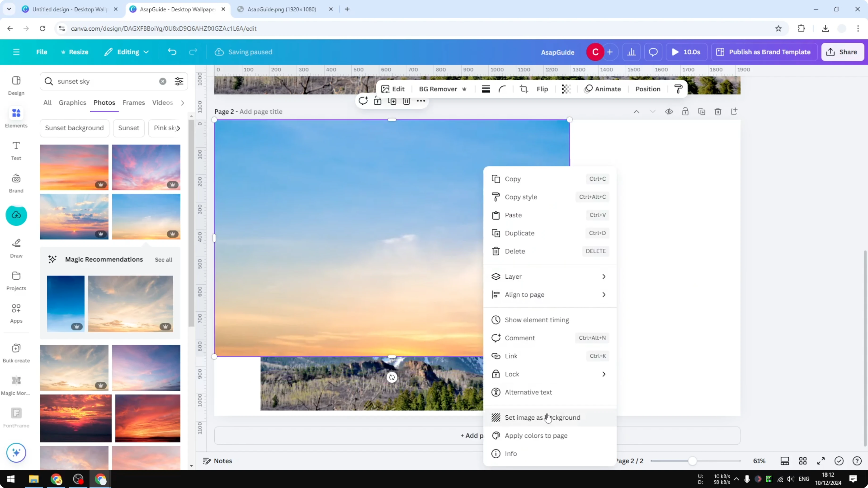Open the Editing mode dropdown
Screen dimensions: 868x488
point(126,52)
